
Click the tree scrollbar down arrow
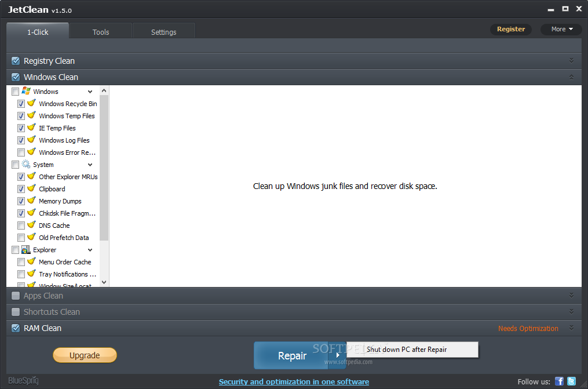104,282
